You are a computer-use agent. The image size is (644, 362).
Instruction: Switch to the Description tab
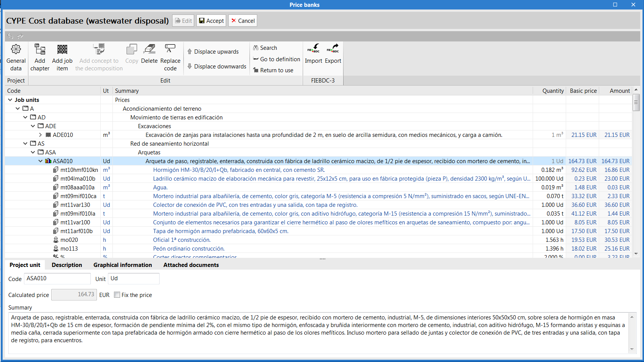66,265
